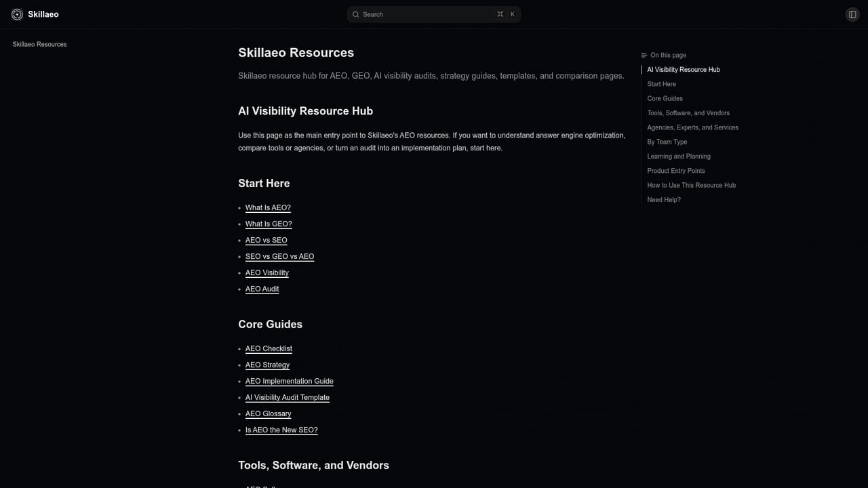
Task: Go to 'Agencies, Experts, and Services' in contents
Action: click(x=692, y=127)
